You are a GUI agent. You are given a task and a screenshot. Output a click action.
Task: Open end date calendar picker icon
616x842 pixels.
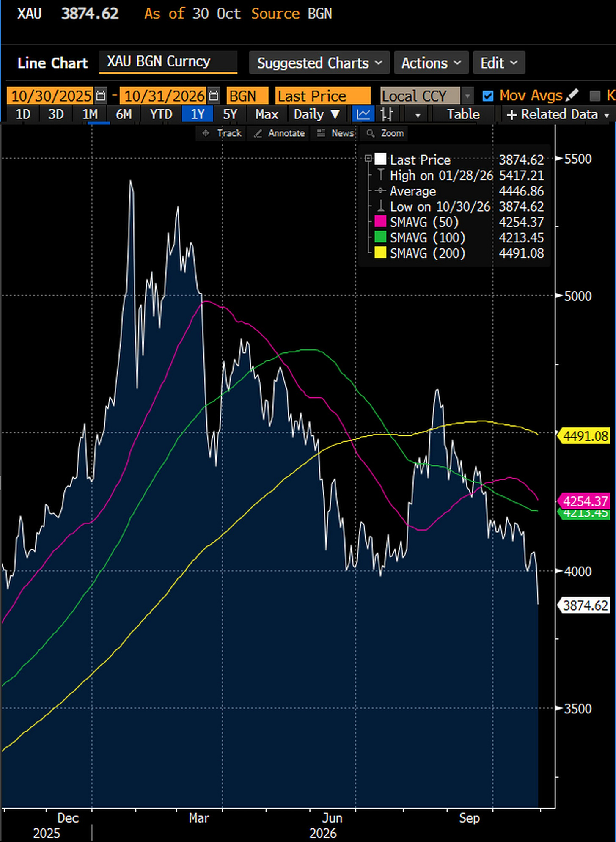pos(214,96)
